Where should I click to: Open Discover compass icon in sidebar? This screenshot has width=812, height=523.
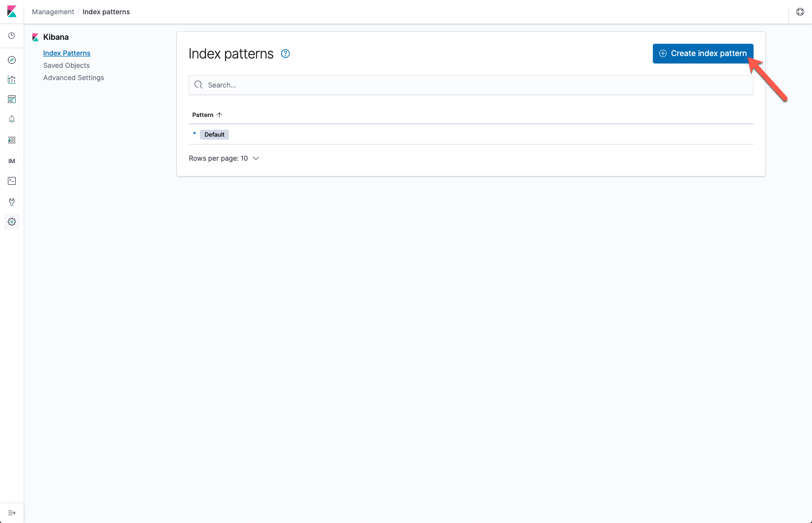[12, 60]
